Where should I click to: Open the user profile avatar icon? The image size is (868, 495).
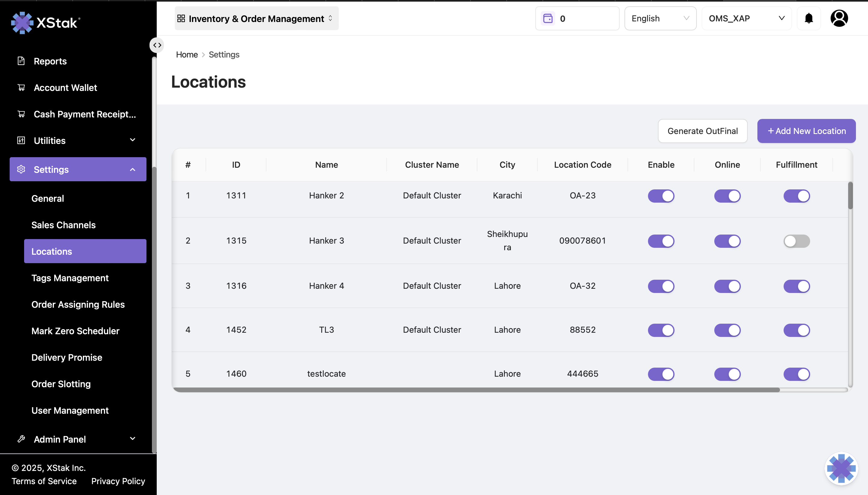(x=839, y=18)
